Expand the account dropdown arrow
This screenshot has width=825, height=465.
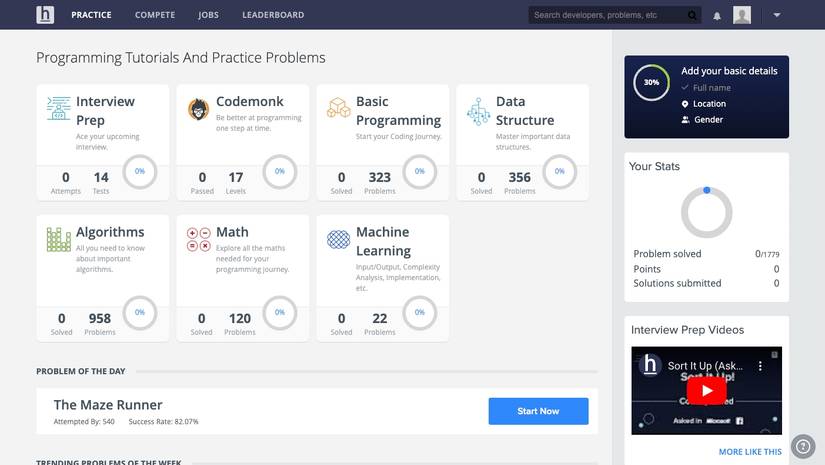coord(777,15)
